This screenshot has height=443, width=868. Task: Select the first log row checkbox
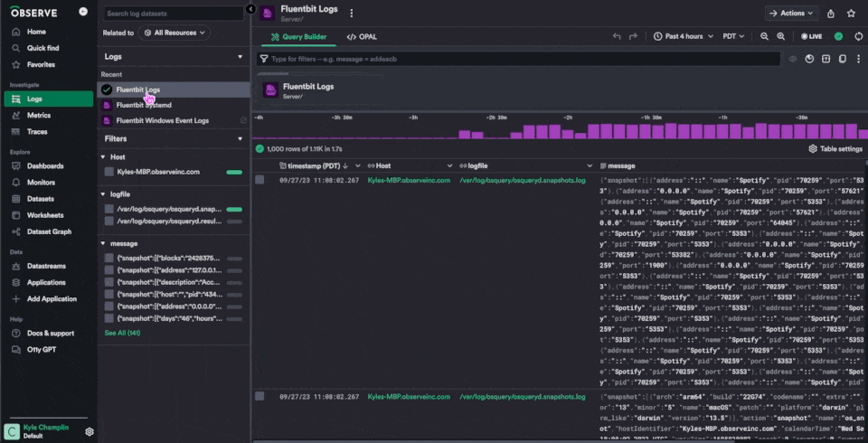click(x=259, y=179)
